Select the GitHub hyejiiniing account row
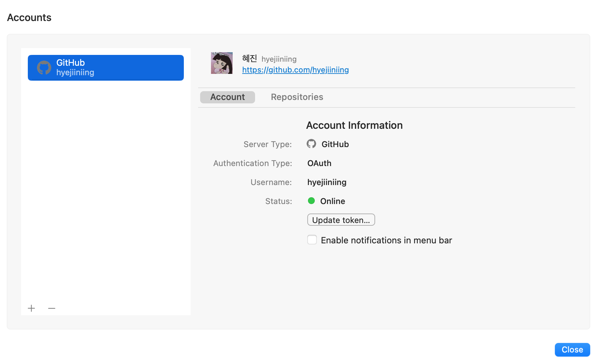The height and width of the screenshot is (364, 599). [106, 68]
